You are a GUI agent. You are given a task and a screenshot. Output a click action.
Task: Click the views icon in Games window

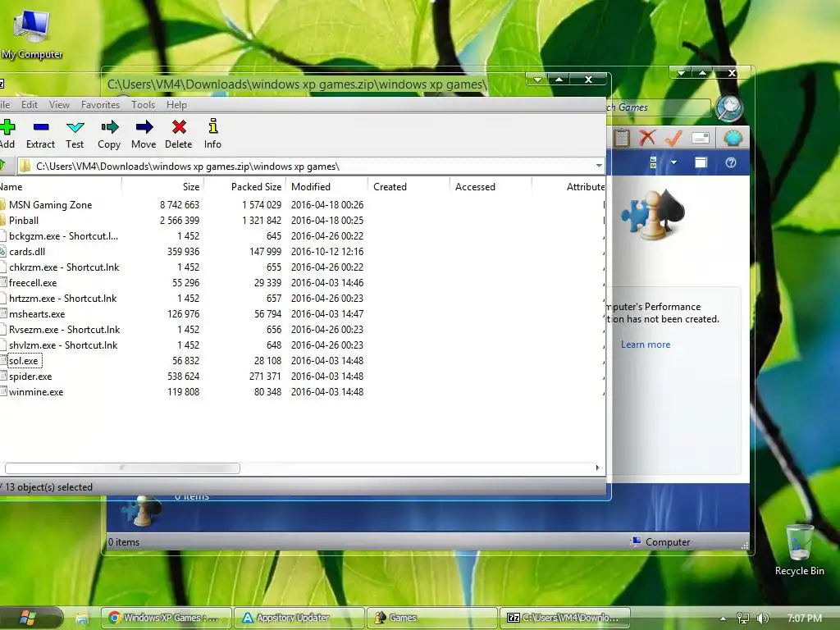click(x=653, y=162)
